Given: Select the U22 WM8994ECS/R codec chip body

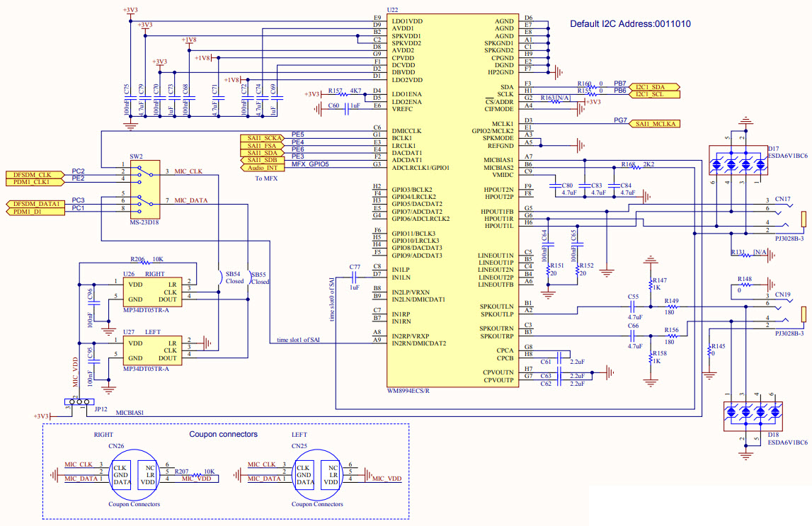Looking at the screenshot, I should tap(452, 200).
